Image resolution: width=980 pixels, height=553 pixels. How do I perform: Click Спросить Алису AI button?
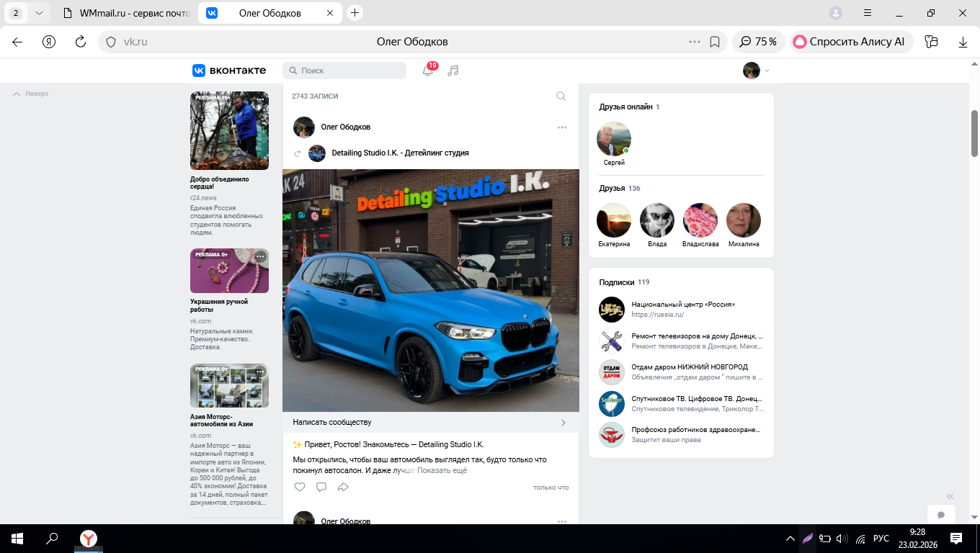pos(850,42)
